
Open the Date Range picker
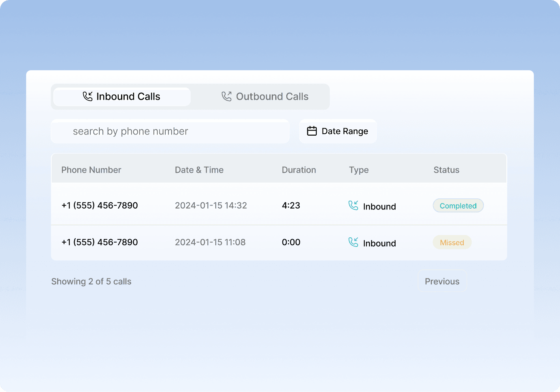(338, 131)
